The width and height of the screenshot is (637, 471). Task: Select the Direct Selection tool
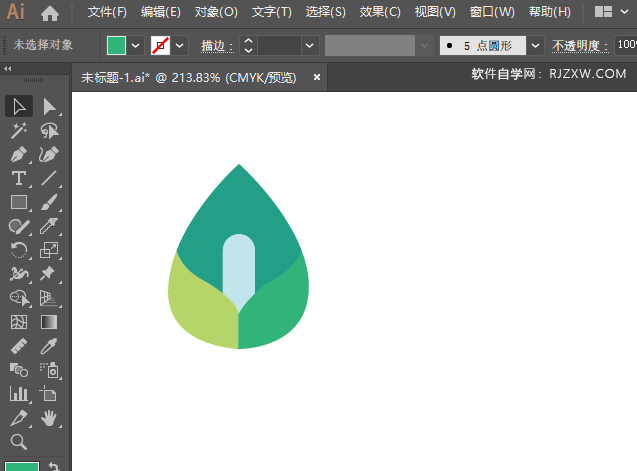[50, 107]
